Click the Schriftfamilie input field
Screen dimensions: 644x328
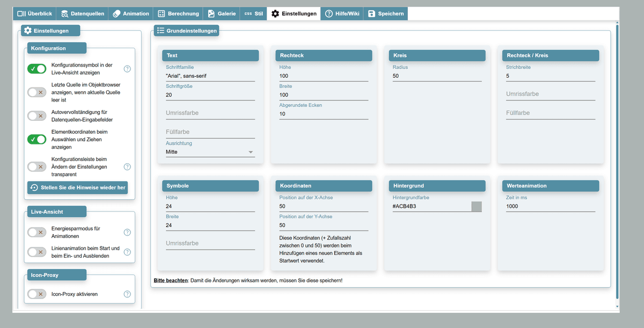(x=210, y=76)
